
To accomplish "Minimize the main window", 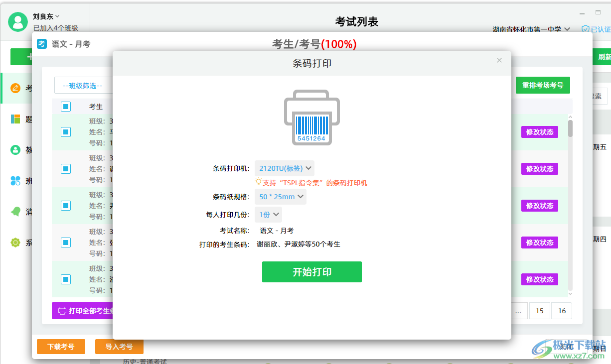I will (x=582, y=12).
